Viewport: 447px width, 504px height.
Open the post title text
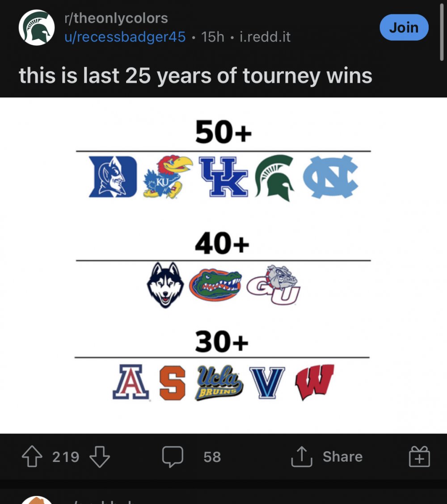click(x=195, y=75)
